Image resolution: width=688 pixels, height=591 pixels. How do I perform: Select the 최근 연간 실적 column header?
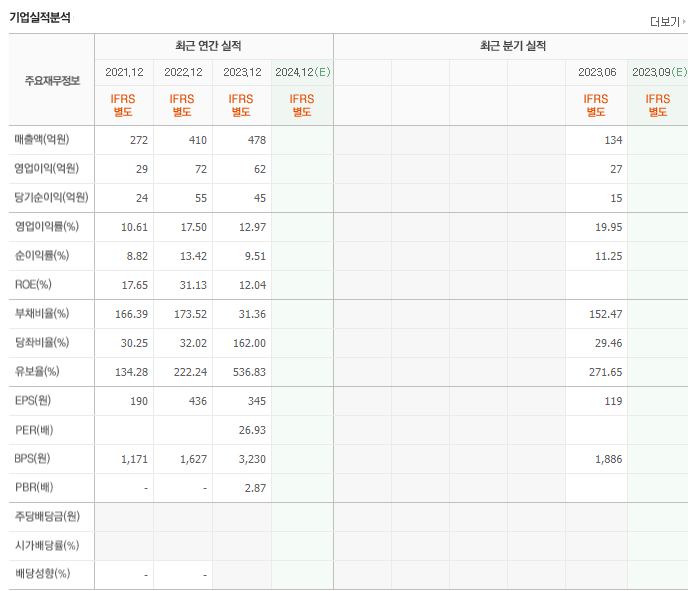(x=208, y=46)
